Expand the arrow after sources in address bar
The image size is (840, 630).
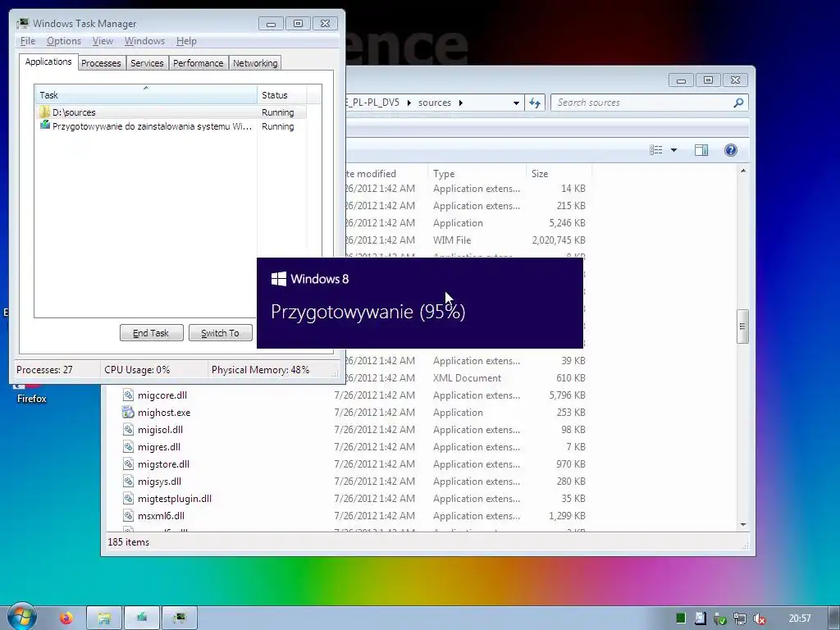461,103
